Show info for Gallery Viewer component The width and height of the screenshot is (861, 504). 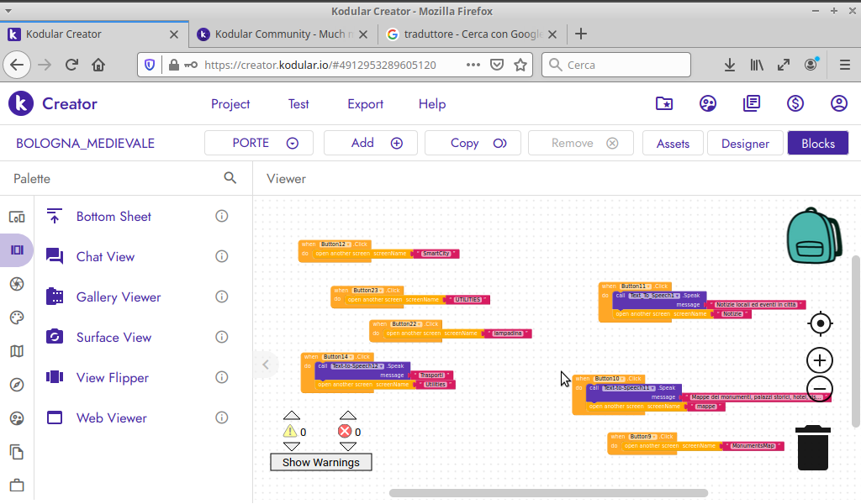pyautogui.click(x=222, y=297)
